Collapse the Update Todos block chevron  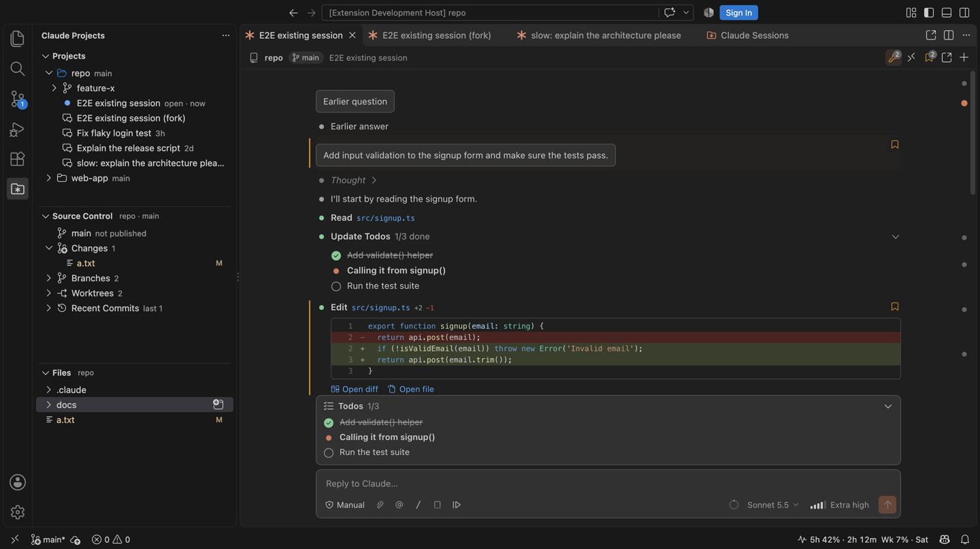click(896, 237)
